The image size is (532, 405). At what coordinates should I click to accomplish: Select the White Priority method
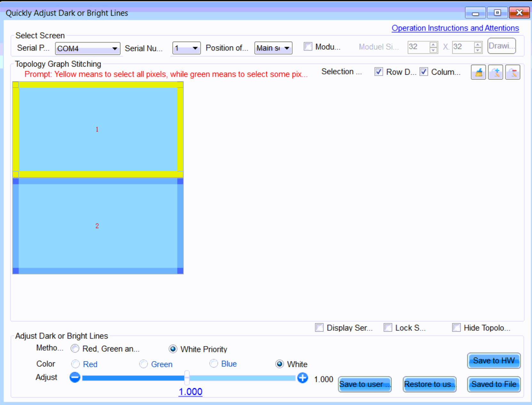173,349
